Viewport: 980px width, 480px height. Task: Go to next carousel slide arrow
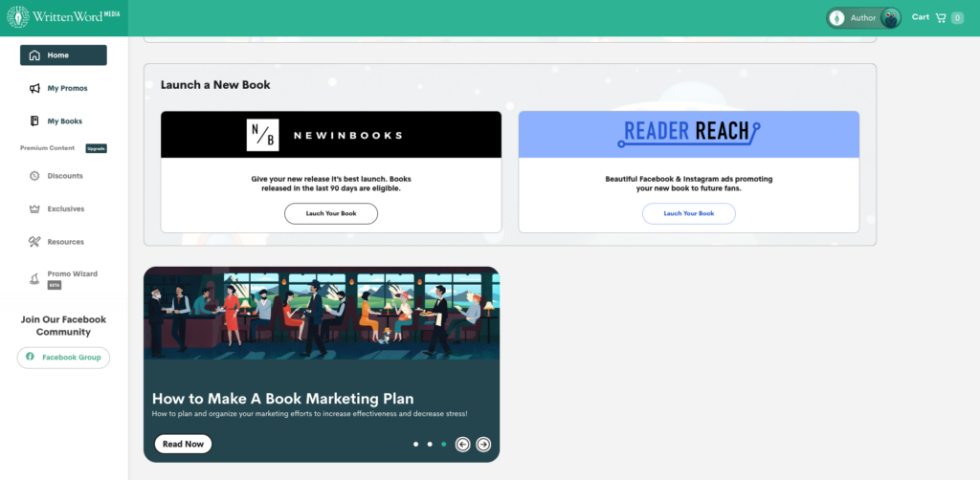(483, 445)
